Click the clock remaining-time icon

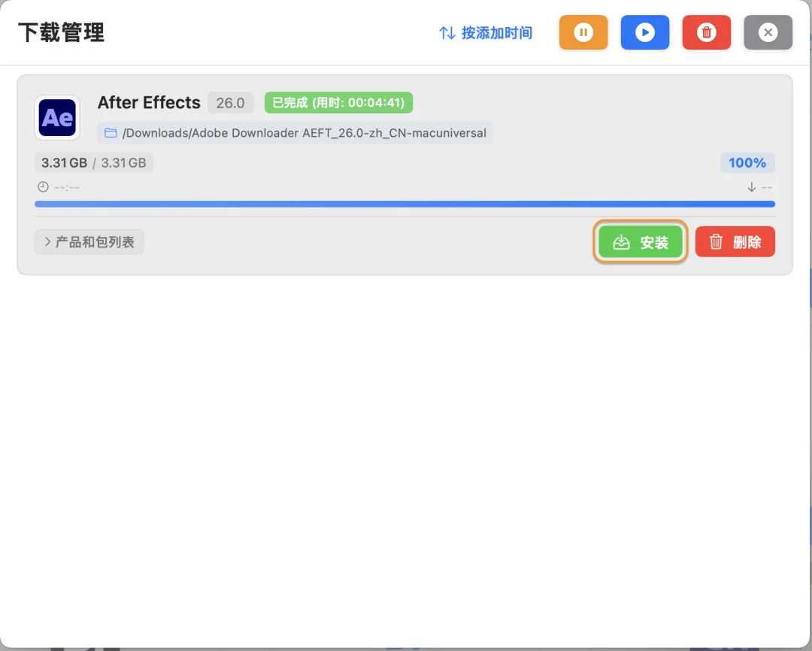43,187
